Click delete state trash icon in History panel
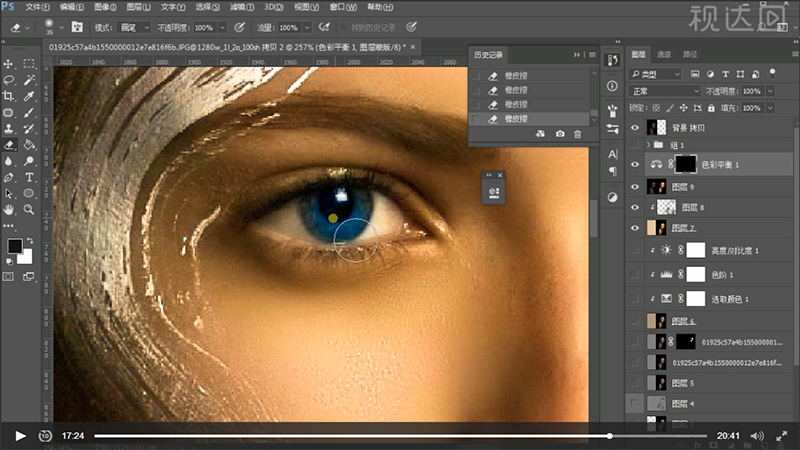Screen dimensions: 800x450 (578, 134)
